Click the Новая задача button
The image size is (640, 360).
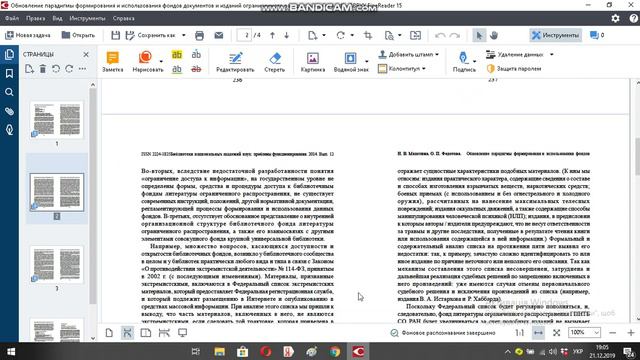(28, 36)
